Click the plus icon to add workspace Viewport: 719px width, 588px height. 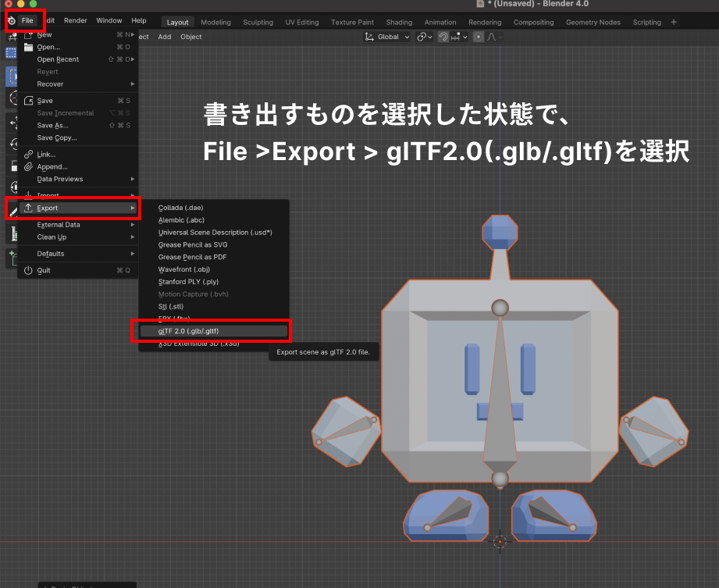(x=674, y=22)
